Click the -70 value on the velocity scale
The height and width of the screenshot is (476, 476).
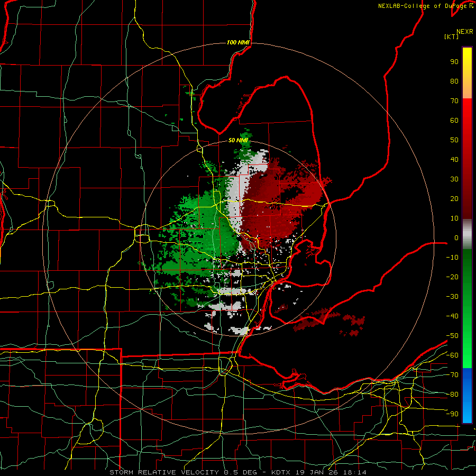click(x=452, y=375)
